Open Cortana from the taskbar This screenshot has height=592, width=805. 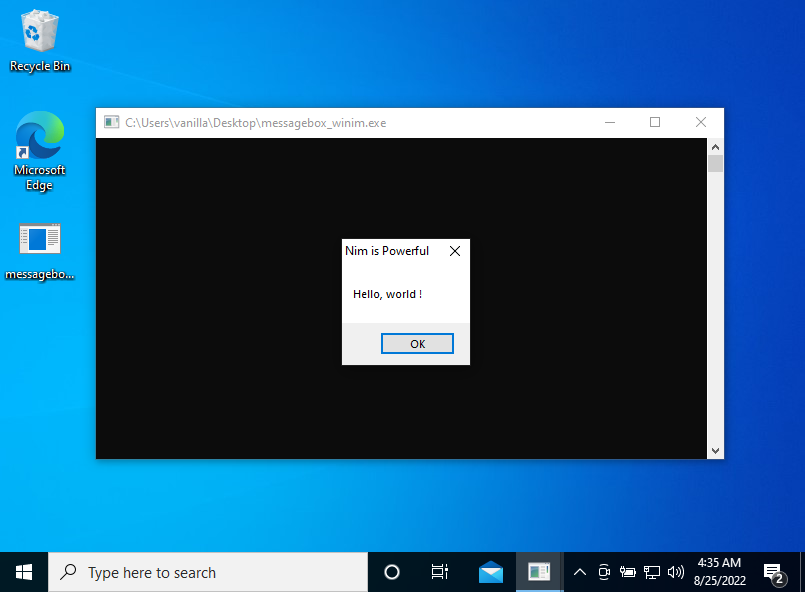coord(391,571)
